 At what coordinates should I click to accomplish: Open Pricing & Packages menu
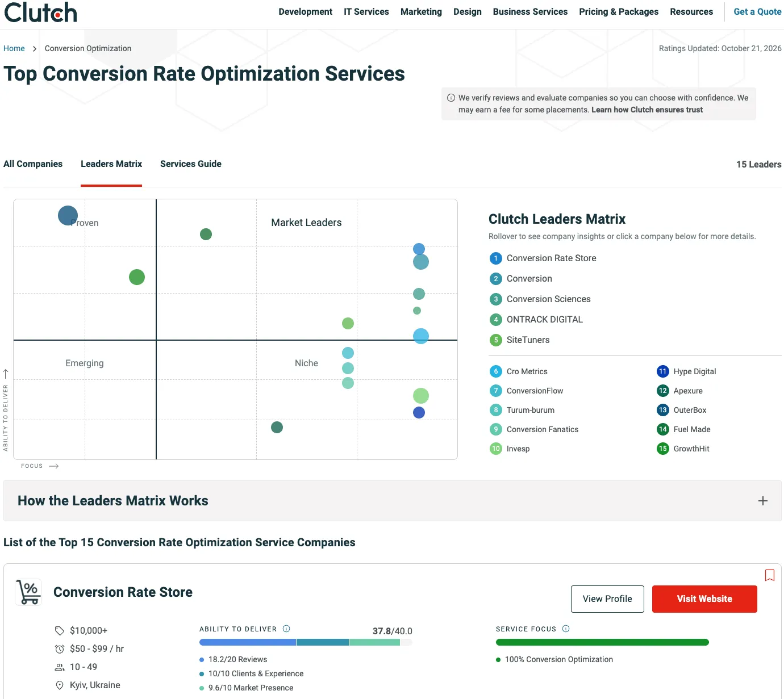pyautogui.click(x=619, y=11)
